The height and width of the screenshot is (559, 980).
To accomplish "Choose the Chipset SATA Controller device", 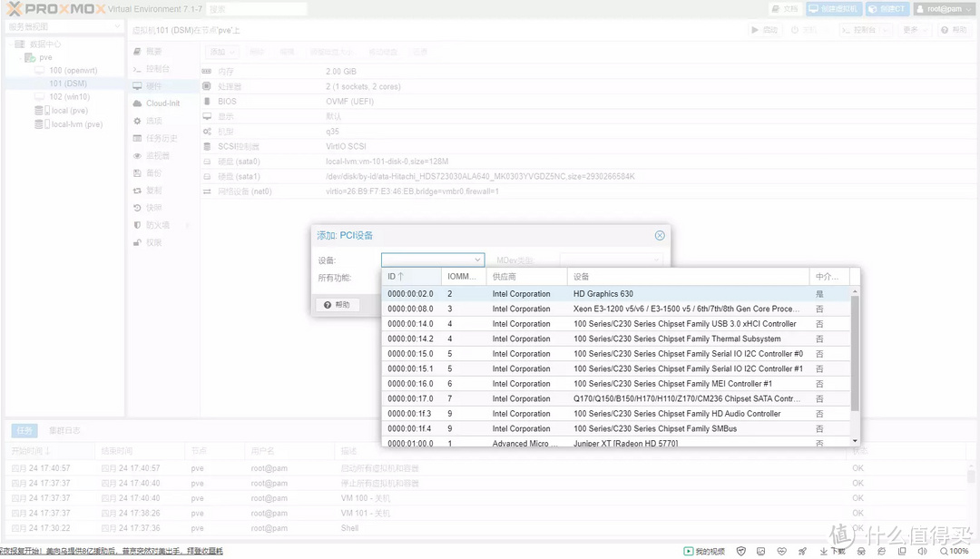I will pyautogui.click(x=615, y=399).
